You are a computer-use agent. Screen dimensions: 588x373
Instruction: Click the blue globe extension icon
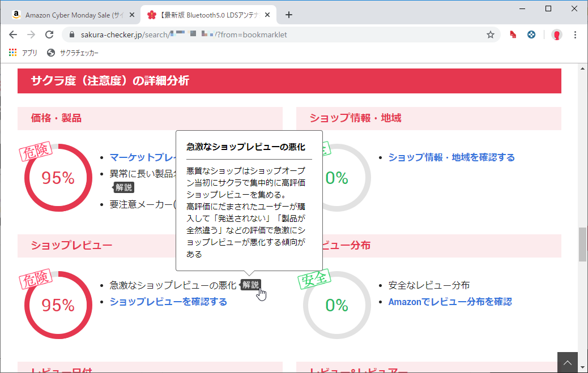pyautogui.click(x=531, y=34)
